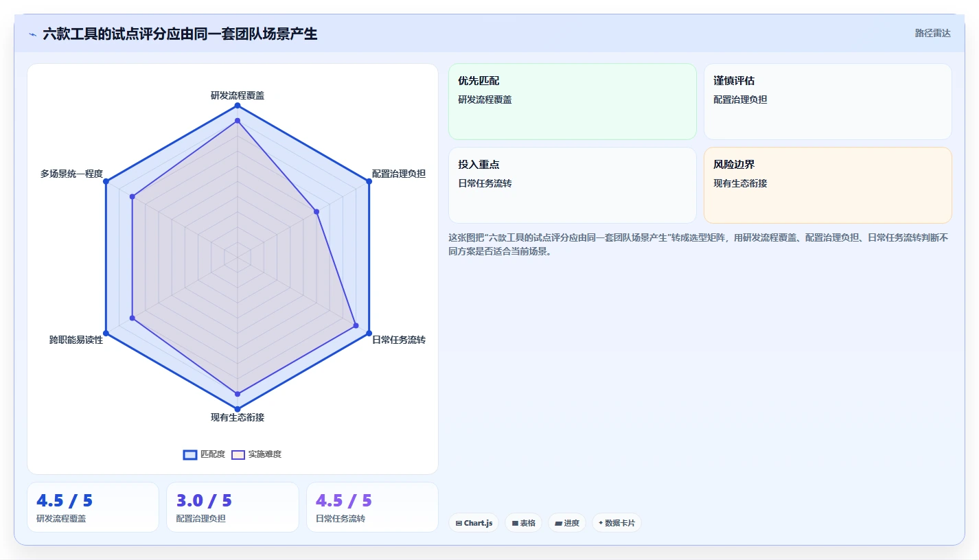
Task: Click 日常任务流转 text in 投入重点 card
Action: coord(485,183)
